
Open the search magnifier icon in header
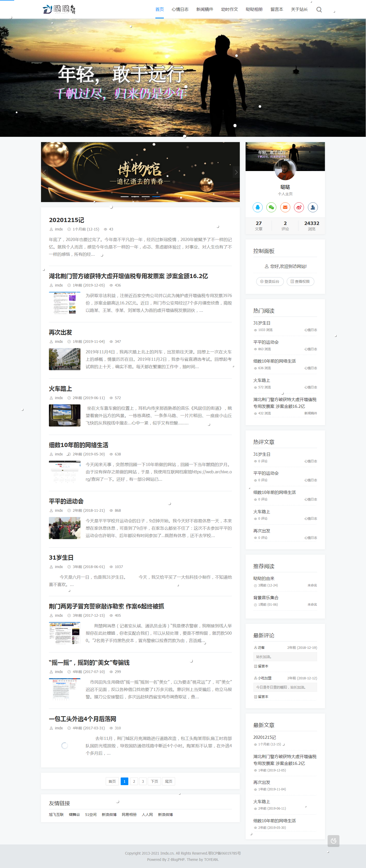click(319, 9)
